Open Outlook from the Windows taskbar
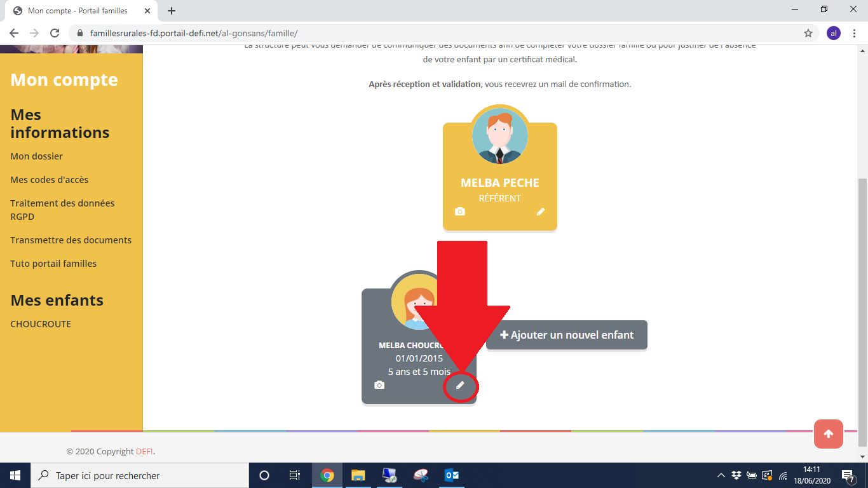868x488 pixels. pyautogui.click(x=452, y=475)
